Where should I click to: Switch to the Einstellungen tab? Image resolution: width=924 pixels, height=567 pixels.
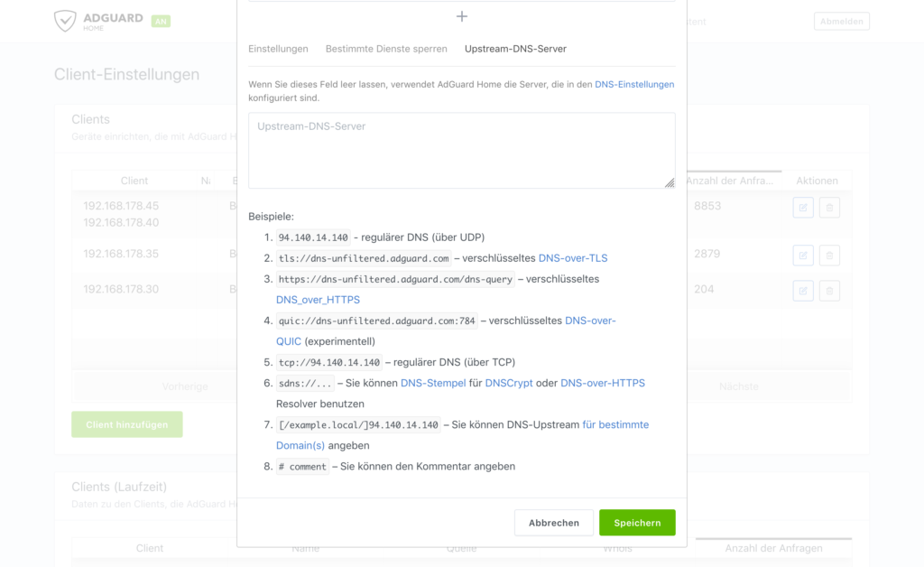278,49
